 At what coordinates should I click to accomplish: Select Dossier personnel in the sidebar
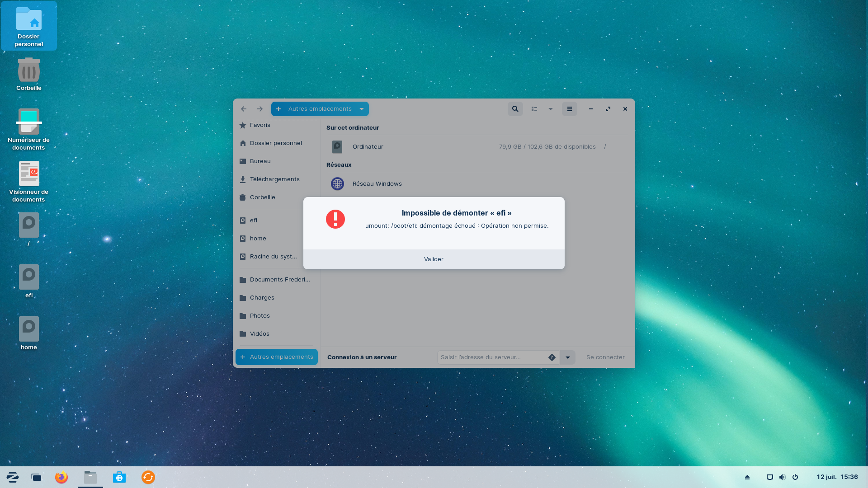[275, 143]
